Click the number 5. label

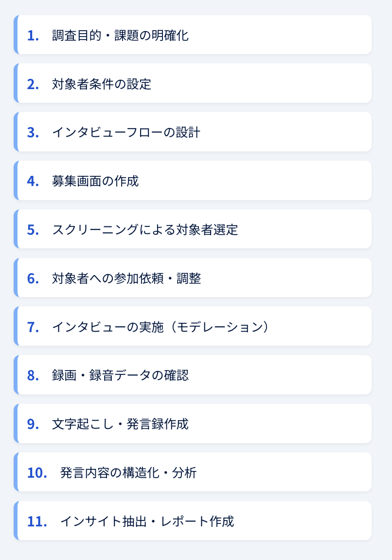33,230
